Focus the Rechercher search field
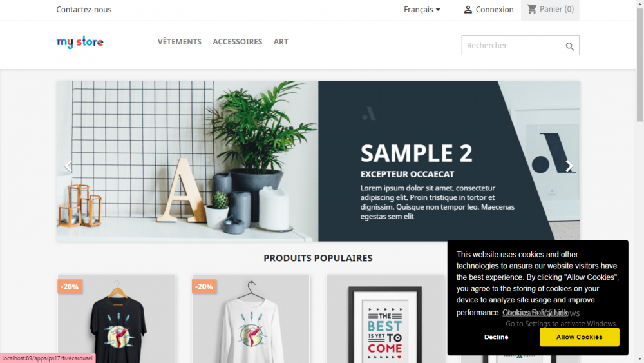The image size is (644, 363). click(513, 46)
